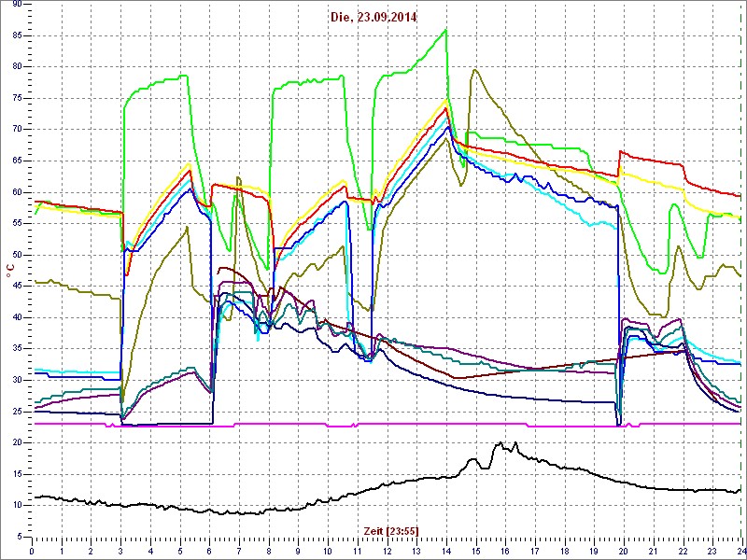Click hour label 1 on time axis
The height and width of the screenshot is (560, 747).
pyautogui.click(x=62, y=552)
